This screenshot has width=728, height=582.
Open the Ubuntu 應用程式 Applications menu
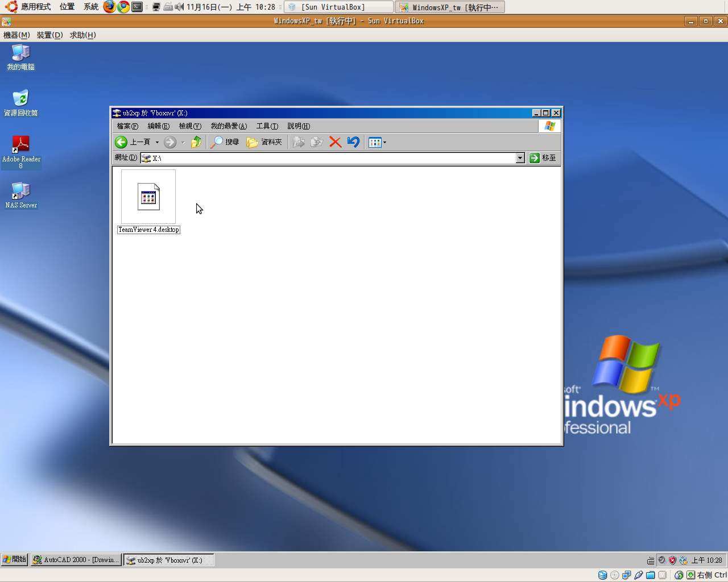(28, 7)
